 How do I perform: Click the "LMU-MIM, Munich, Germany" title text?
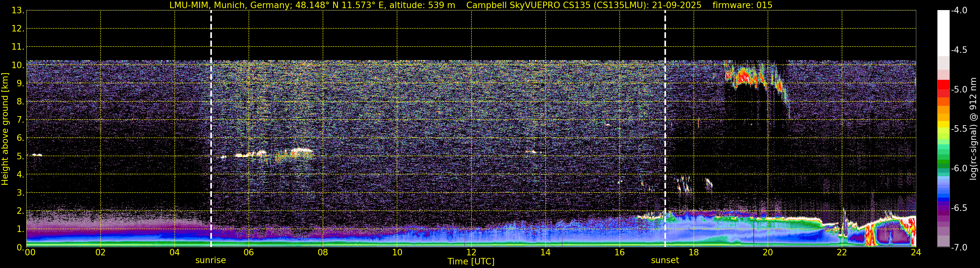[231, 5]
